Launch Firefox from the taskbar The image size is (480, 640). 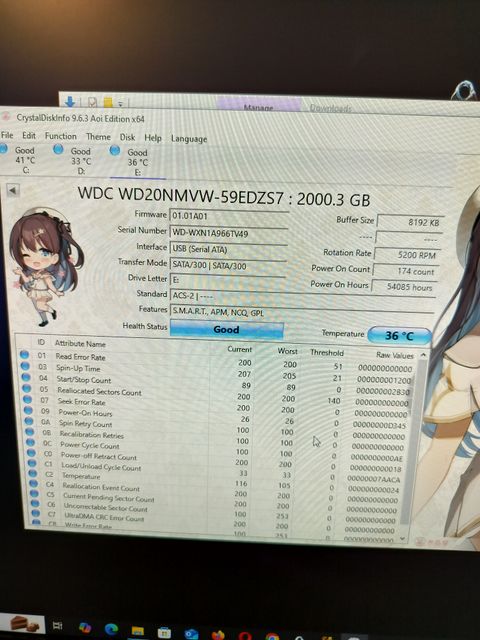218,635
